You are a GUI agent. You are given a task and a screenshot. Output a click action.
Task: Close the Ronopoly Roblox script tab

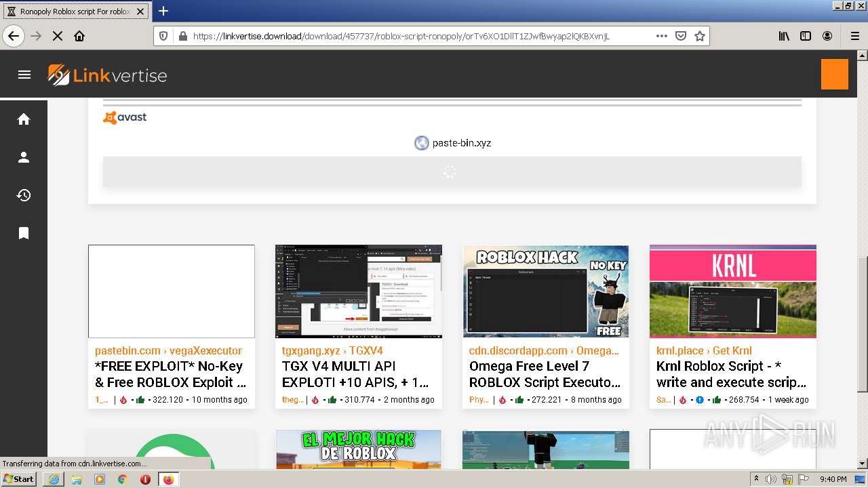point(141,12)
